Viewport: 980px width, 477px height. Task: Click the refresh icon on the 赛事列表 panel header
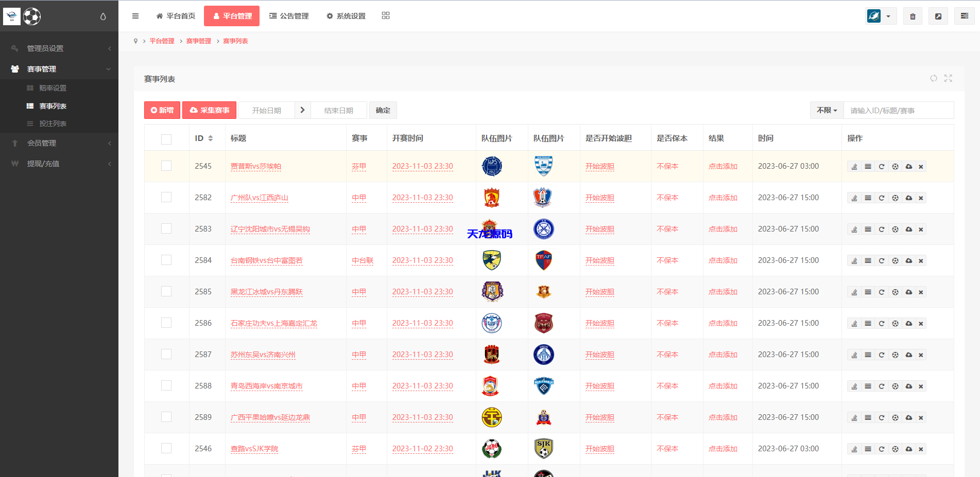(x=934, y=78)
